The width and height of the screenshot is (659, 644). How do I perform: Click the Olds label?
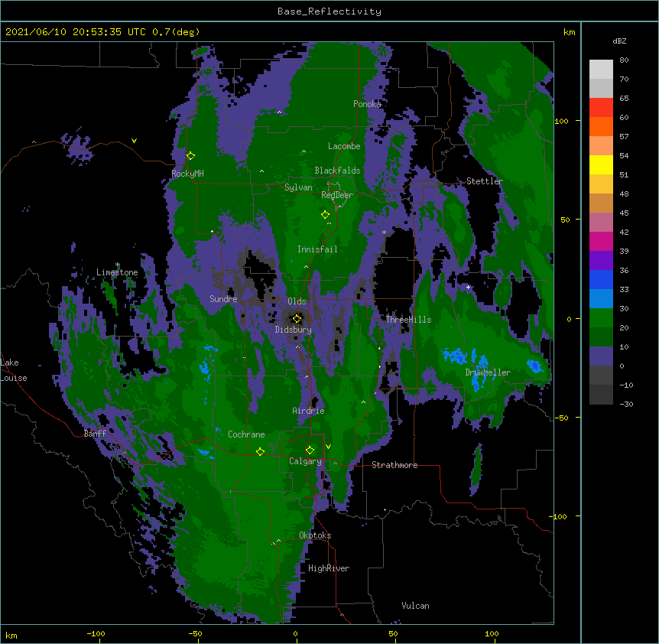[297, 301]
